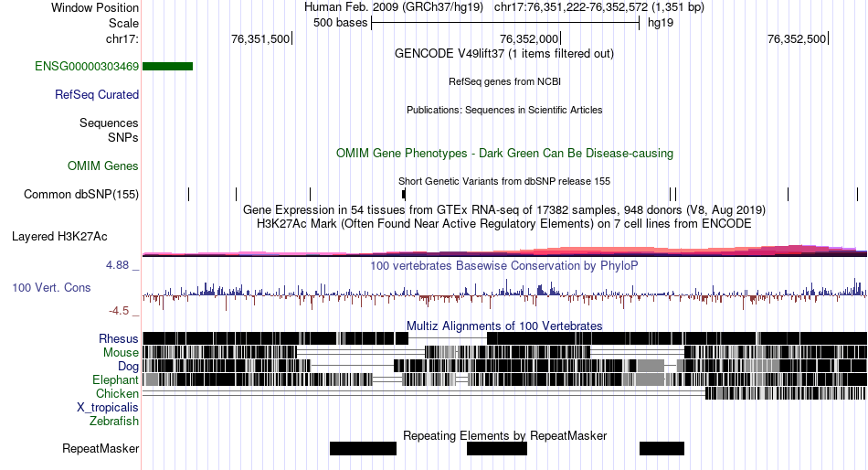This screenshot has width=868, height=470.
Task: Click the Publications: Sequences in Scientific Articles title
Action: [504, 110]
